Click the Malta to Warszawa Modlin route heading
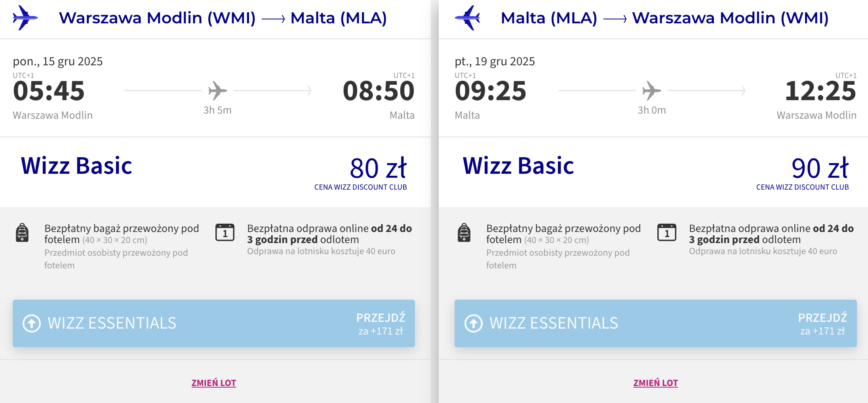Viewport: 868px width, 403px height. (665, 18)
